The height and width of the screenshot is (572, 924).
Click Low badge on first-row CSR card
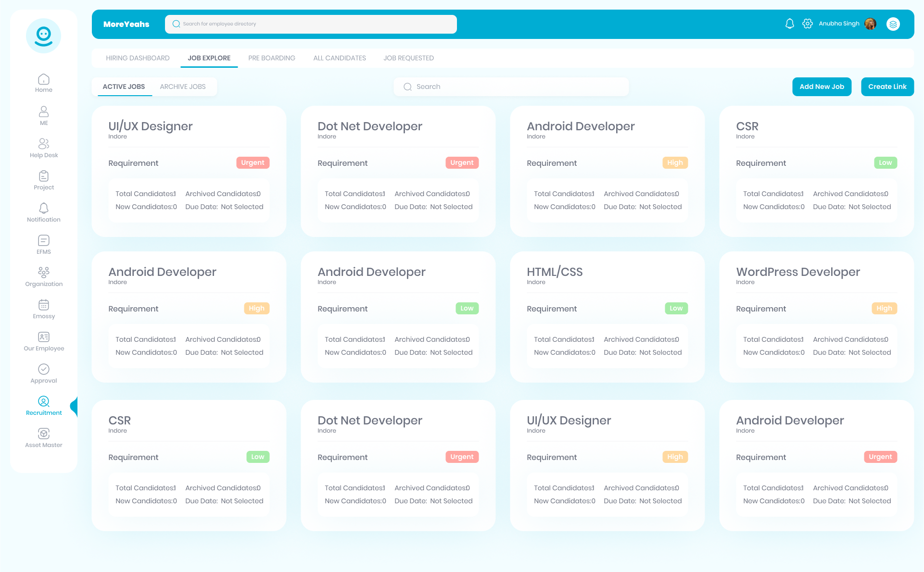point(886,162)
